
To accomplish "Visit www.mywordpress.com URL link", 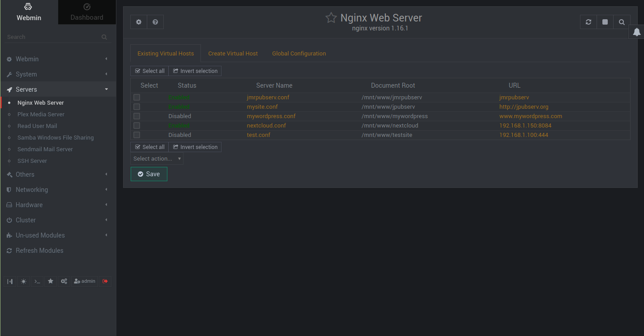I will 531,116.
